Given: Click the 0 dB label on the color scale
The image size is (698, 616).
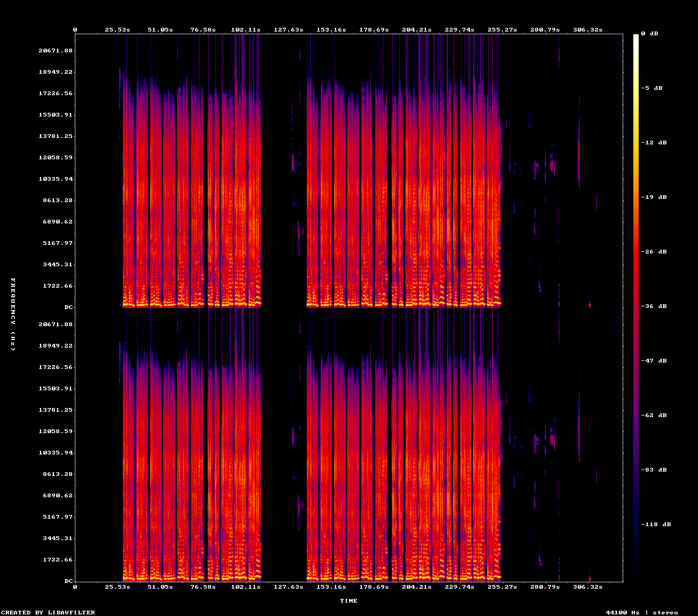Looking at the screenshot, I should tap(649, 34).
